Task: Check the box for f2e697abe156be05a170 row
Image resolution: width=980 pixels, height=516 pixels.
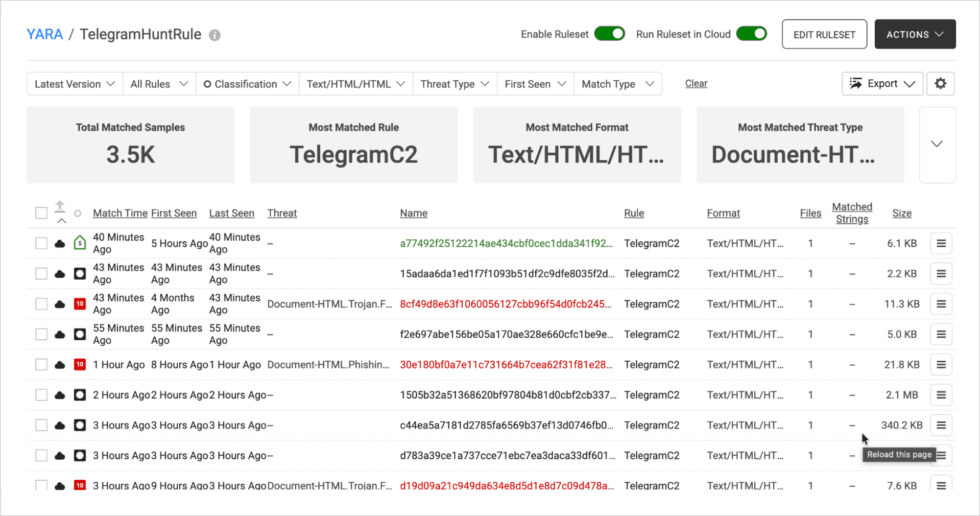Action: click(x=41, y=334)
